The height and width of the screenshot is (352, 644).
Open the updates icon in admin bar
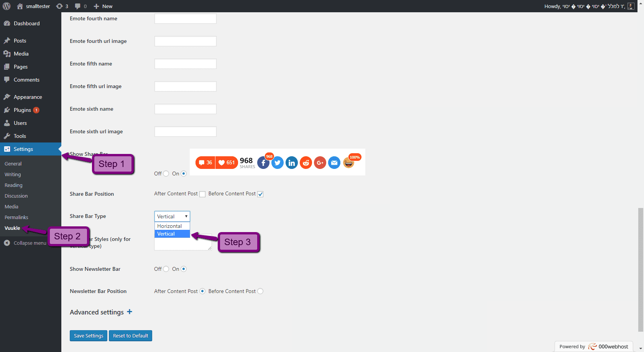click(x=62, y=6)
